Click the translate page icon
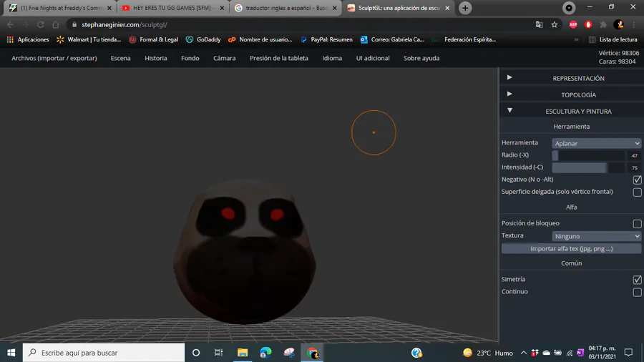This screenshot has height=362, width=644. [x=540, y=24]
